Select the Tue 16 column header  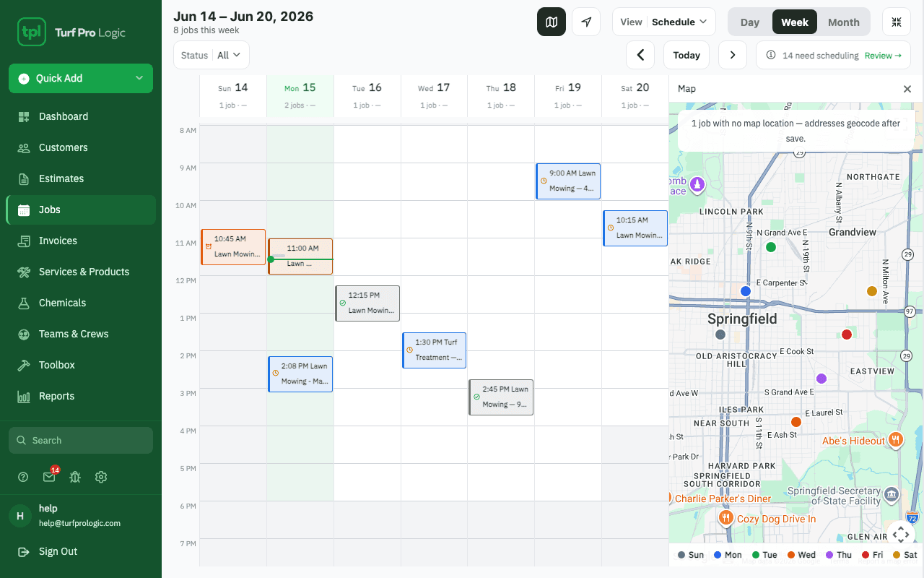click(367, 95)
